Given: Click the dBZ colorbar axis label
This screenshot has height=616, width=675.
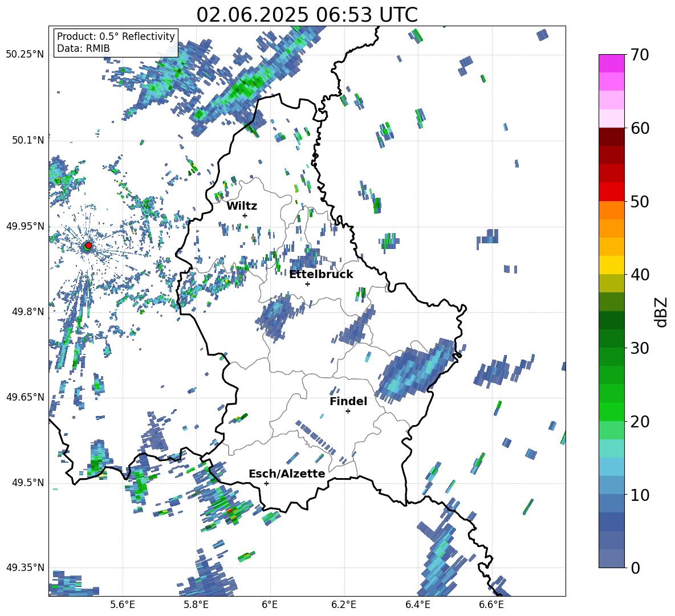Looking at the screenshot, I should (x=662, y=312).
